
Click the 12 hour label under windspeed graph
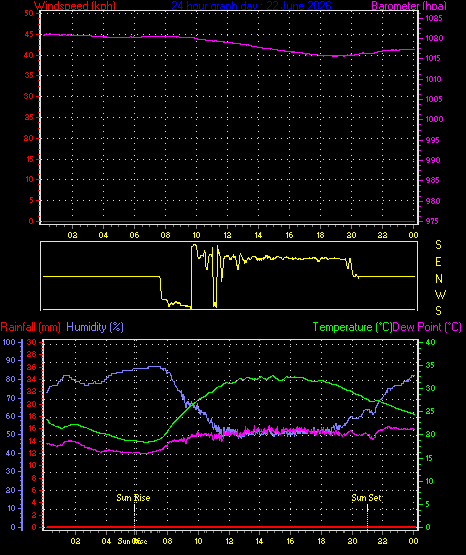227,235
